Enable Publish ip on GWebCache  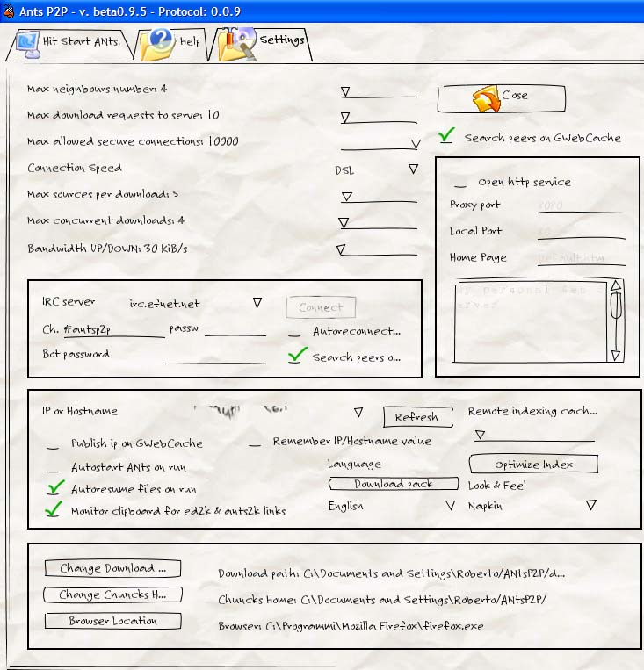(x=54, y=444)
